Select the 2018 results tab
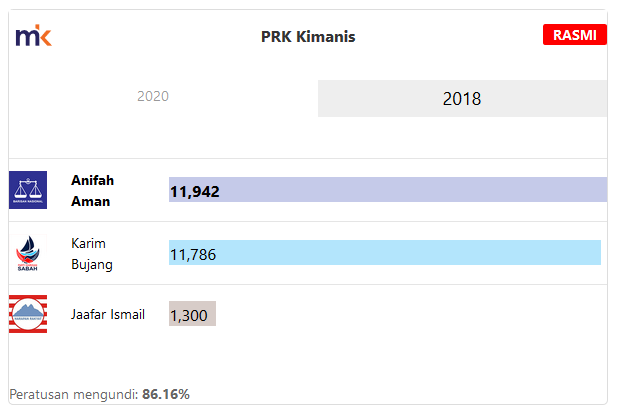Screen dimensions: 618x417 point(462,99)
